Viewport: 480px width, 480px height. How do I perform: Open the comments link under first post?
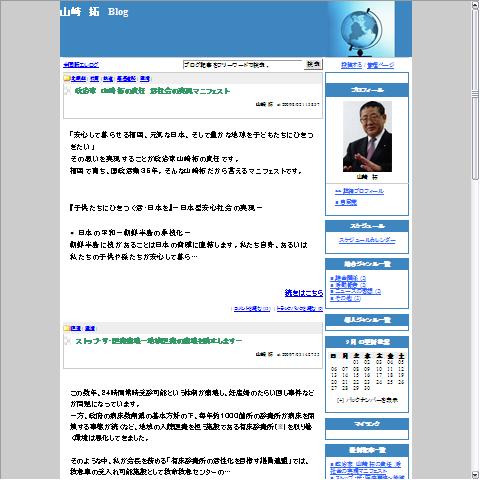point(252,309)
